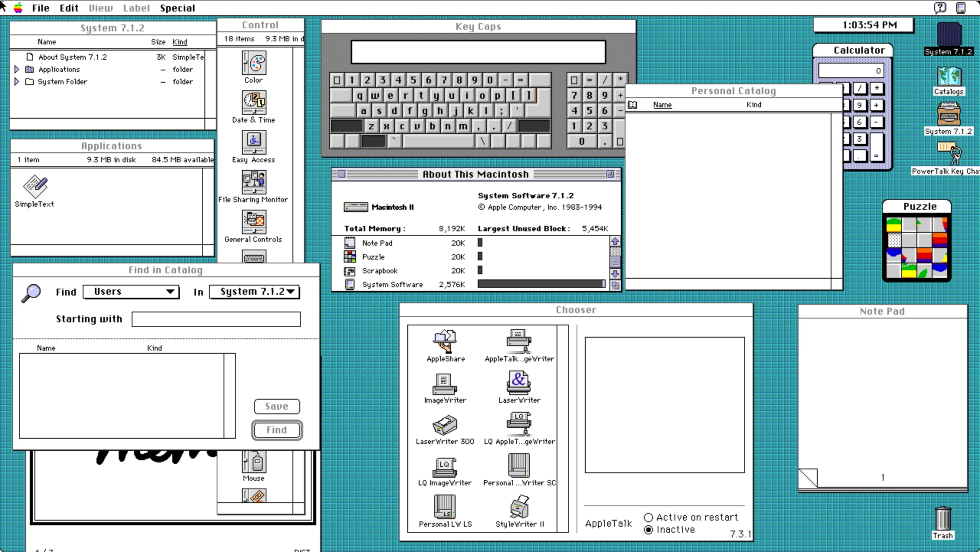Image resolution: width=980 pixels, height=552 pixels.
Task: Expand the System Folder disclosure triangle
Action: 16,82
